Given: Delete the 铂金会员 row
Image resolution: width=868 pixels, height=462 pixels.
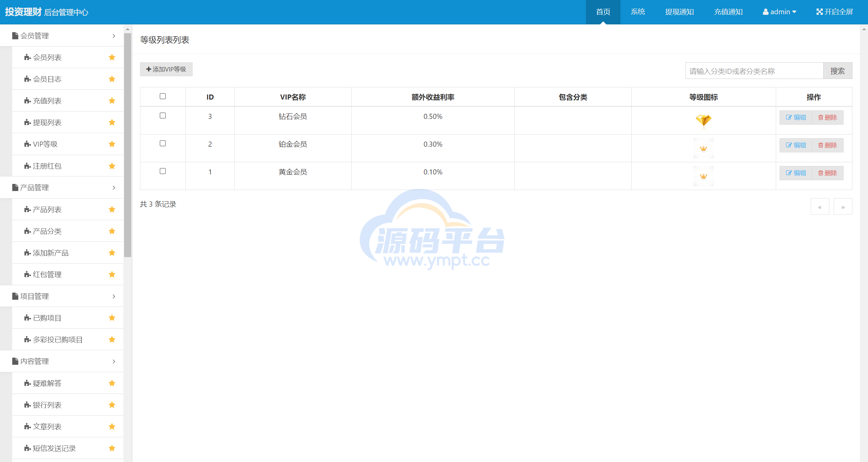Looking at the screenshot, I should click(x=828, y=145).
